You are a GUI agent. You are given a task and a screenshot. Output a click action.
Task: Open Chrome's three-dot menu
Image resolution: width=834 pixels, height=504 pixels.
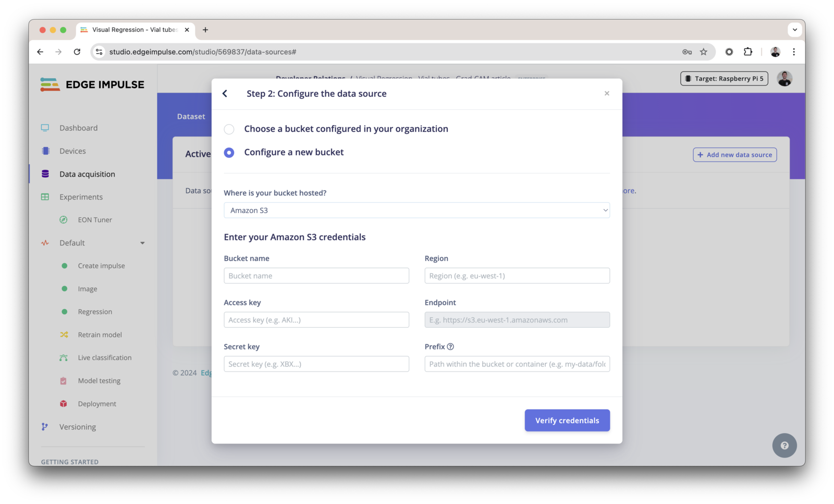pos(794,52)
